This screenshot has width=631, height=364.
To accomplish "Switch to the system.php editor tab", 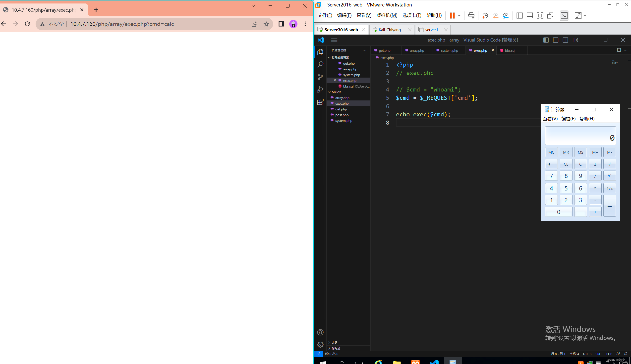I will (x=449, y=50).
